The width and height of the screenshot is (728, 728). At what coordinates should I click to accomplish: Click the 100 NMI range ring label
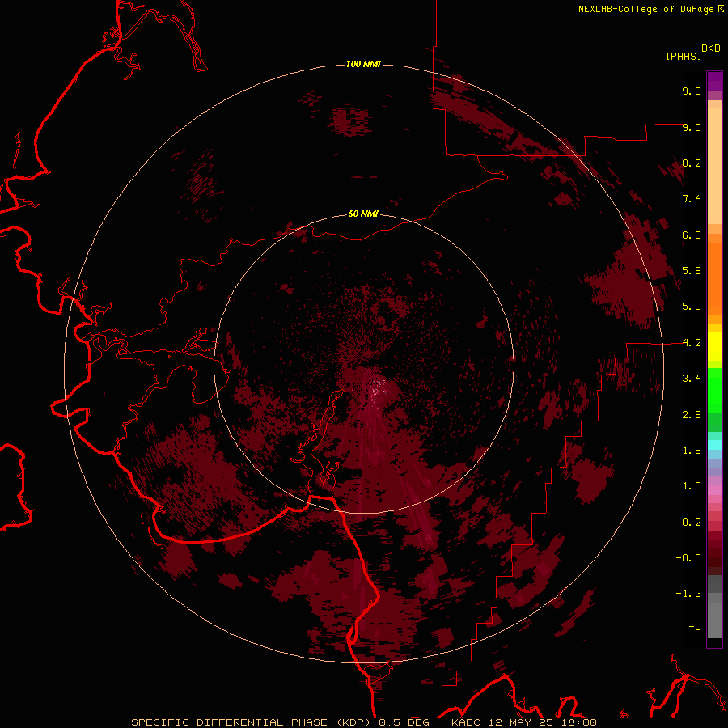pyautogui.click(x=363, y=64)
